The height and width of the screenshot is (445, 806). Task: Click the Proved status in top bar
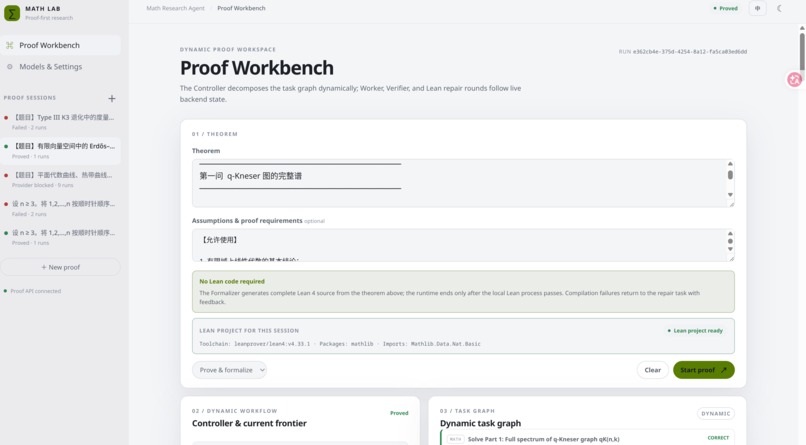(726, 8)
